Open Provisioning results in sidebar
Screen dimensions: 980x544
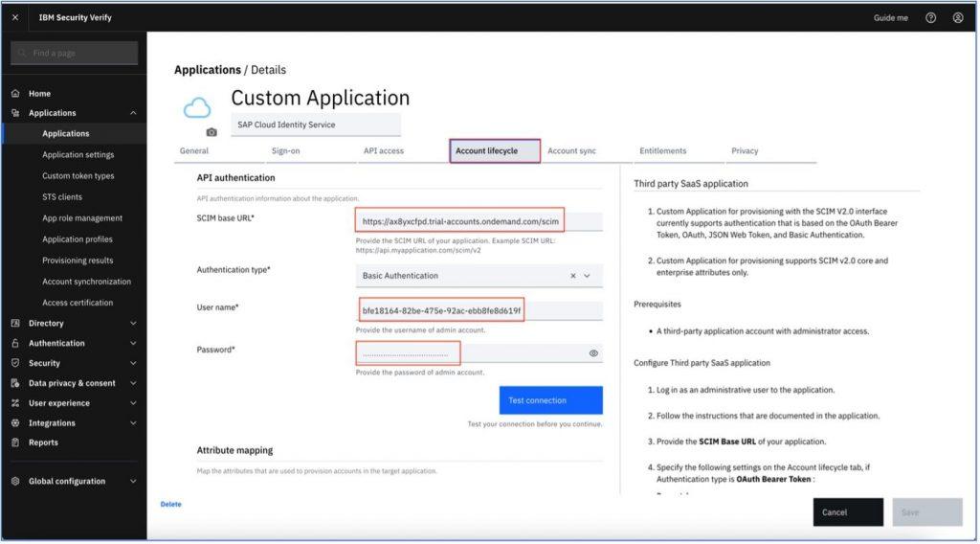[78, 261]
